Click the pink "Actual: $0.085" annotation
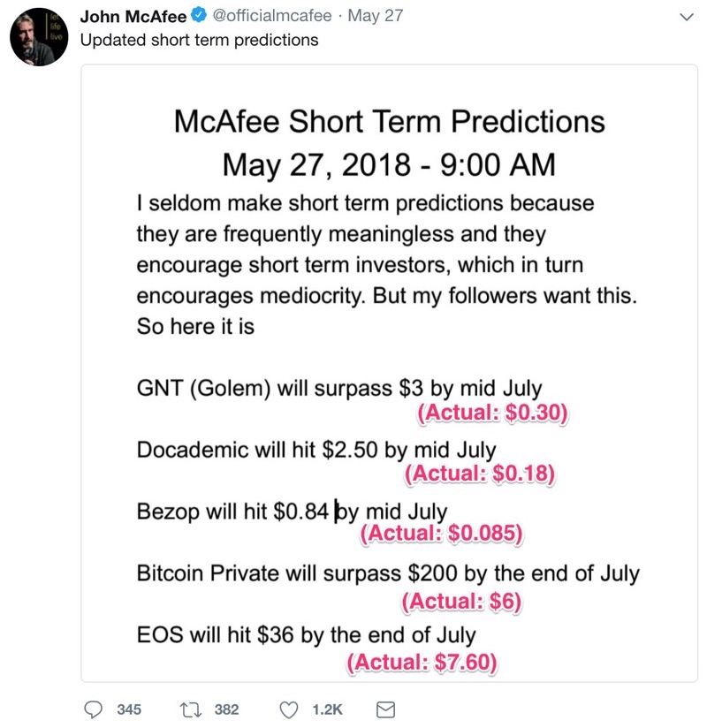The width and height of the screenshot is (707, 728). click(441, 533)
